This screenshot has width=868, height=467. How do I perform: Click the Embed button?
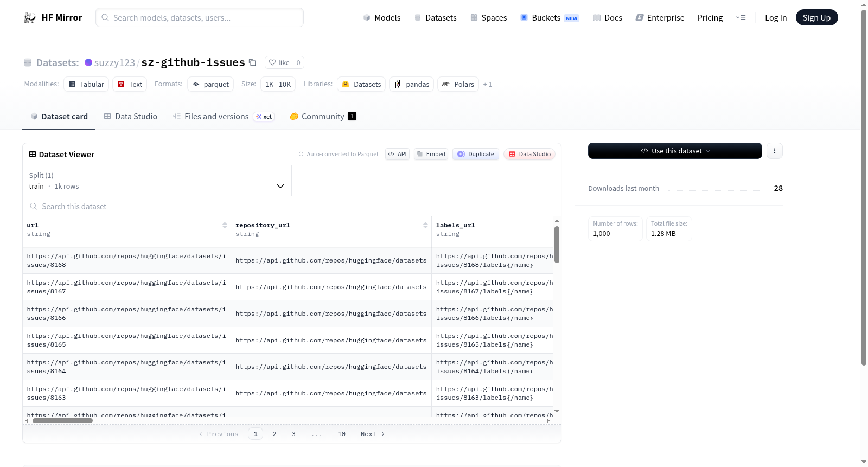[431, 154]
